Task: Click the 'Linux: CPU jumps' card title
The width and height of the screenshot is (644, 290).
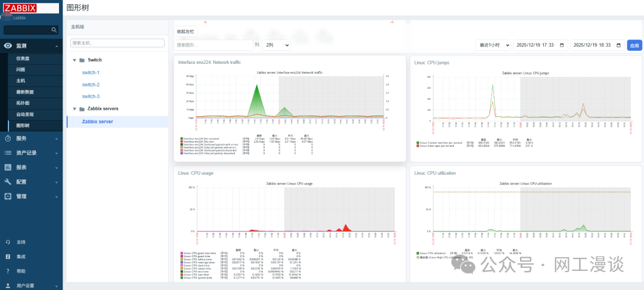Action: click(432, 63)
